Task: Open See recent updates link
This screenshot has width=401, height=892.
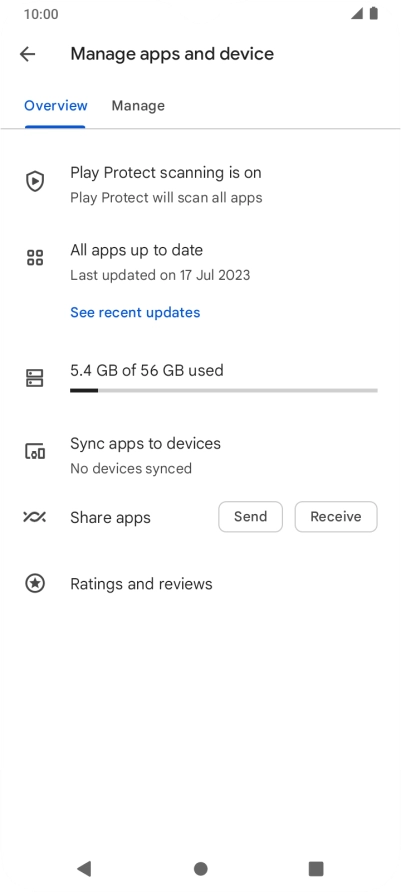Action: coord(135,312)
